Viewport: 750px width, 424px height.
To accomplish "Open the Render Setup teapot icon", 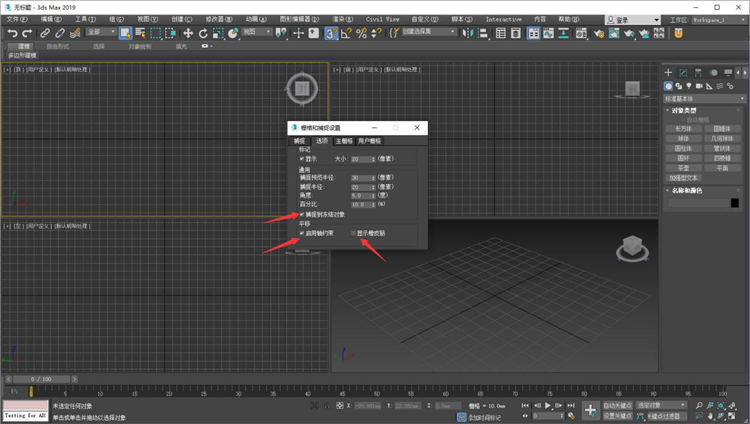I will [x=599, y=33].
